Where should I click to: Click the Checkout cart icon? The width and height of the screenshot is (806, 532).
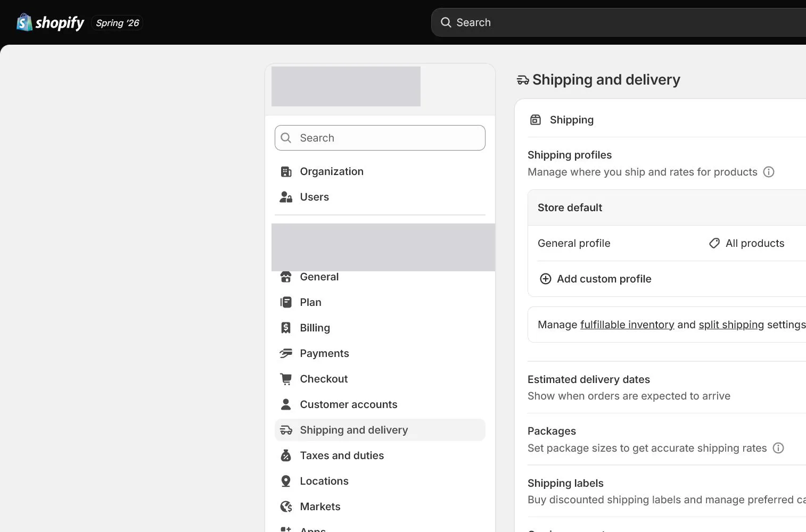coord(286,379)
